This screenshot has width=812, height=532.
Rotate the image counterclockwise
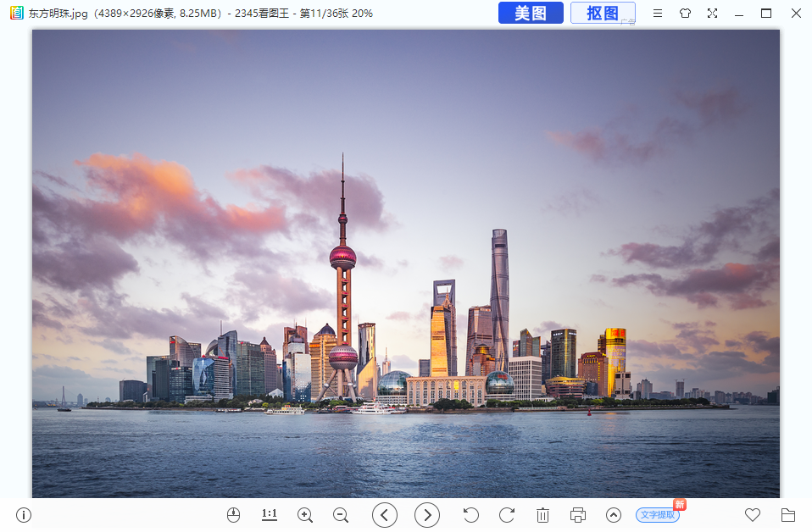tap(472, 515)
